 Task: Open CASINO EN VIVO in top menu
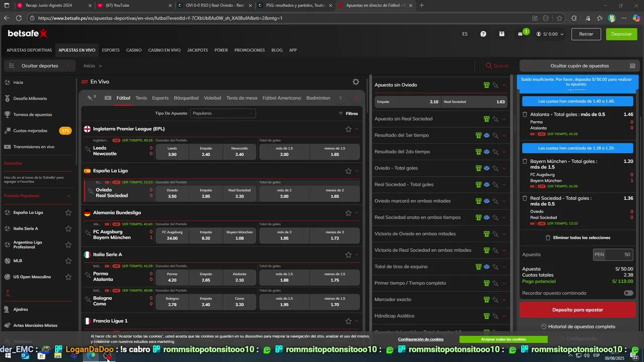164,50
